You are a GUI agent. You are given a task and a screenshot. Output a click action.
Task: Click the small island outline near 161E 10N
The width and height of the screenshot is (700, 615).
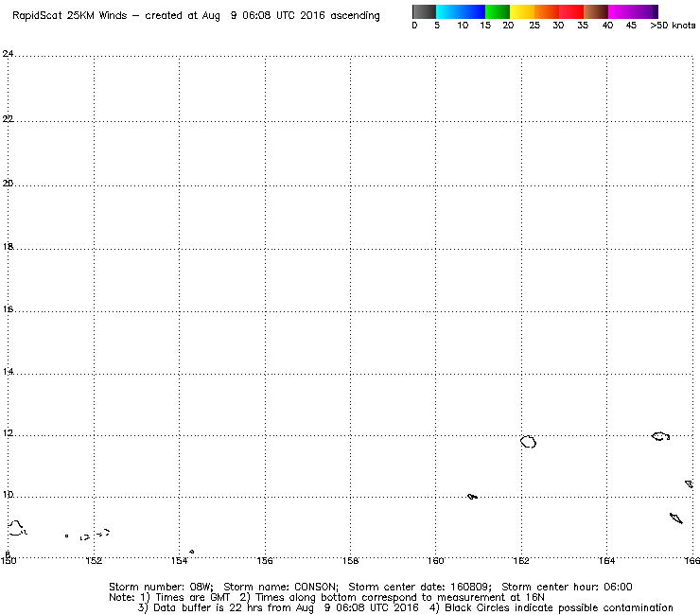472,496
